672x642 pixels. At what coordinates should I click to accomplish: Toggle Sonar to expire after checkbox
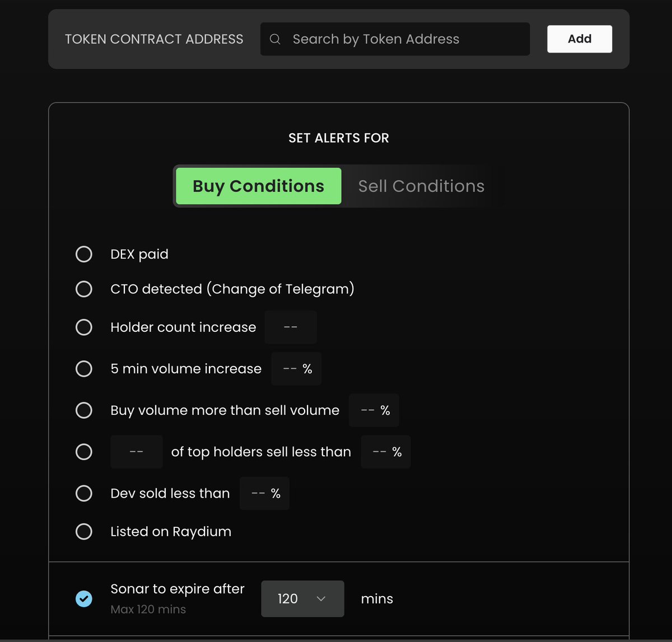[x=84, y=599]
